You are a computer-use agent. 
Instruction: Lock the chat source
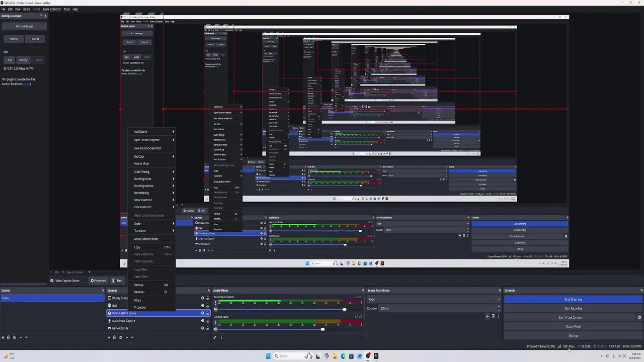(x=207, y=306)
